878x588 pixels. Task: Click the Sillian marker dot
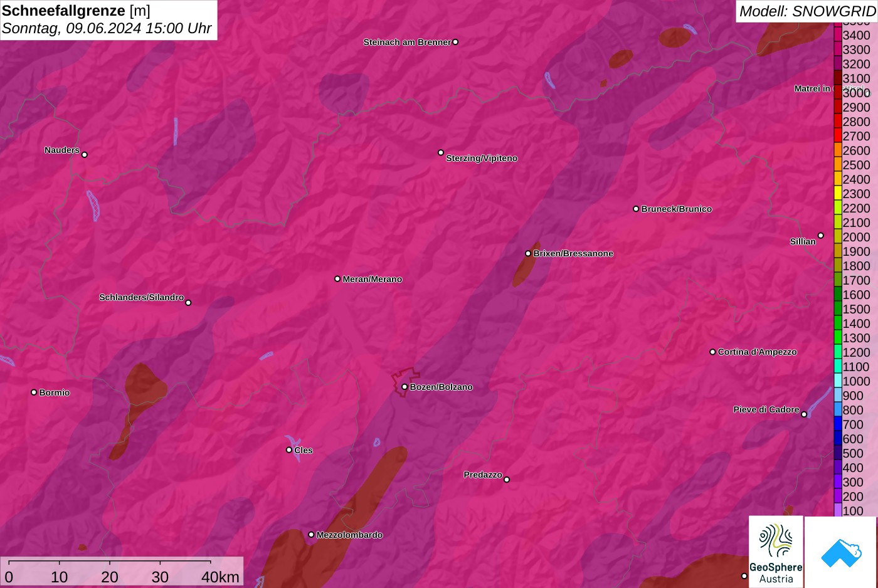point(820,236)
